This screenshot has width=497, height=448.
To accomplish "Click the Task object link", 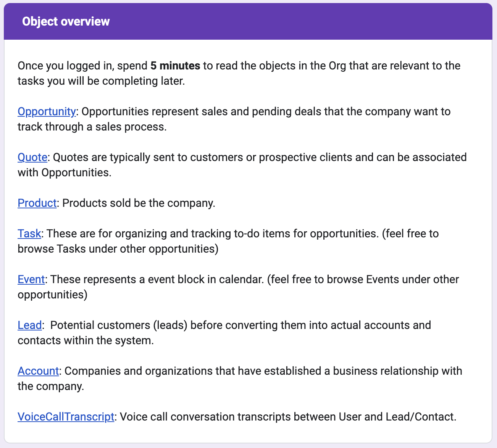I will [x=29, y=234].
